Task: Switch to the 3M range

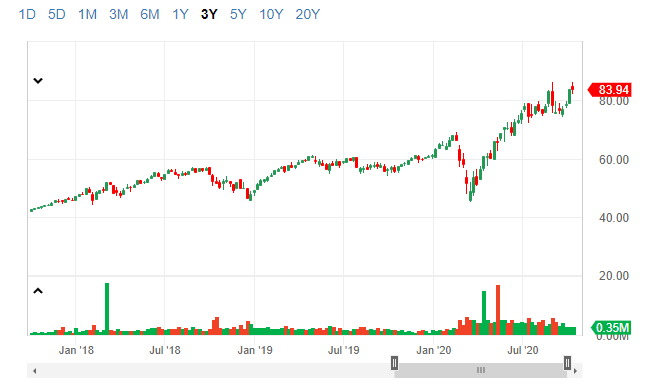Action: (x=118, y=14)
